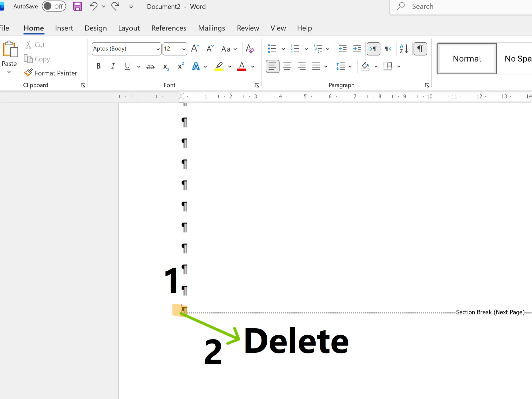Apply the Normal style
Image resolution: width=532 pixels, height=399 pixels.
click(467, 58)
